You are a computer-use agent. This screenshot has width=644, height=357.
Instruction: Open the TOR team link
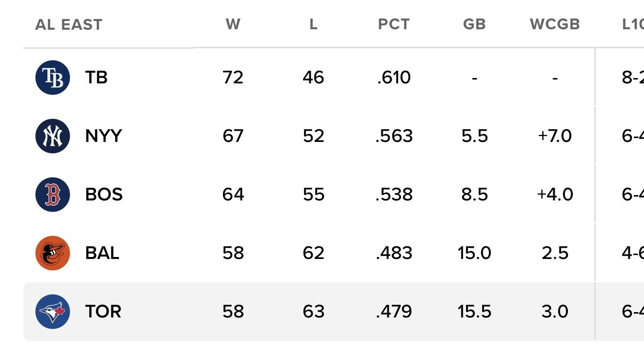tap(103, 312)
